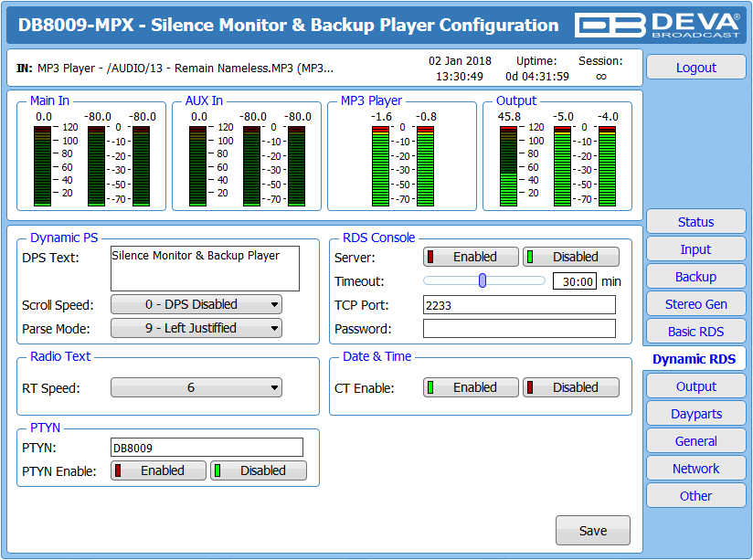Screen dimensions: 753x560
Task: Click the MP3 Player reading -1.6
Action: (x=381, y=117)
